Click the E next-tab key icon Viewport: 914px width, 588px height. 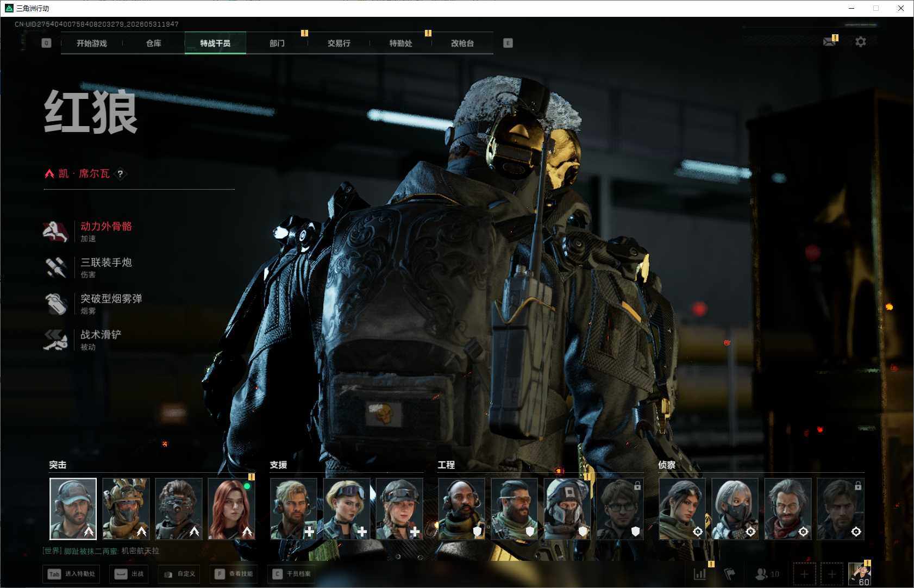click(508, 43)
